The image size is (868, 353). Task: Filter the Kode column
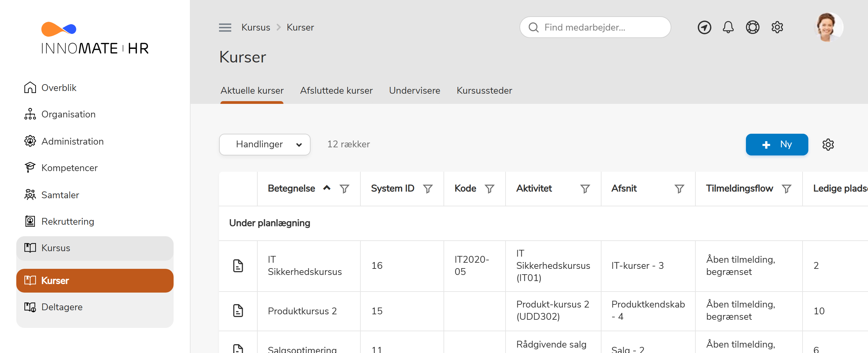click(490, 189)
